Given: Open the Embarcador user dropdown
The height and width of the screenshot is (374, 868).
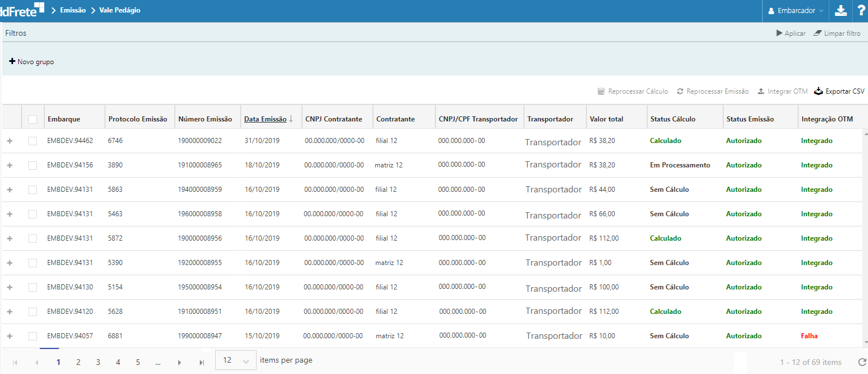Looking at the screenshot, I should click(x=795, y=11).
